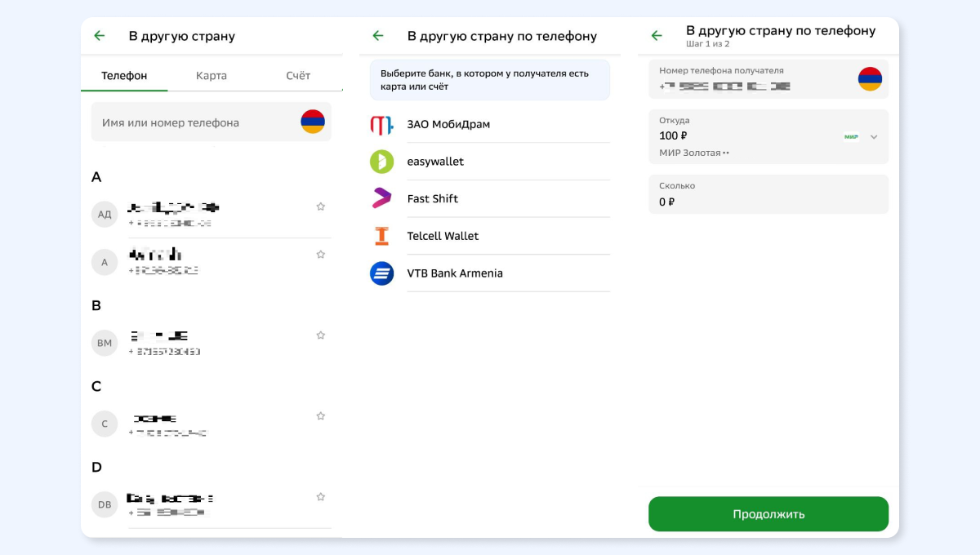Tap back arrow on "Шаг 1 из 2" screen

(657, 36)
